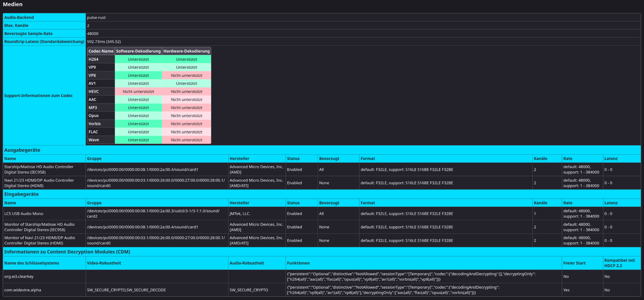The image size is (644, 300).
Task: Click the H264 Hardware-Dekodierung Unterstützt cell
Action: [x=186, y=59]
